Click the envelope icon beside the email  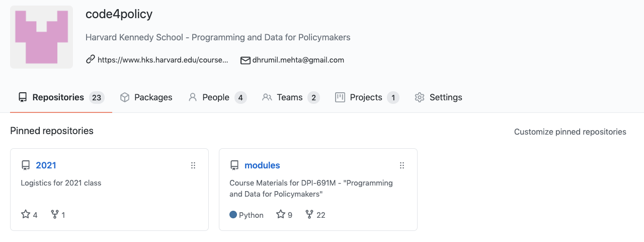click(246, 60)
